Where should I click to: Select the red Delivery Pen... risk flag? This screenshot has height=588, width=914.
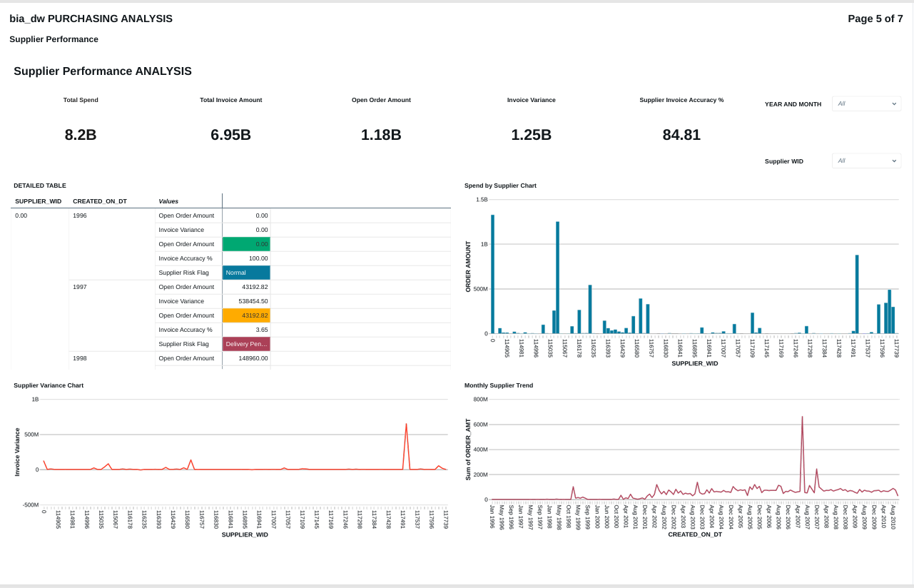coord(246,344)
